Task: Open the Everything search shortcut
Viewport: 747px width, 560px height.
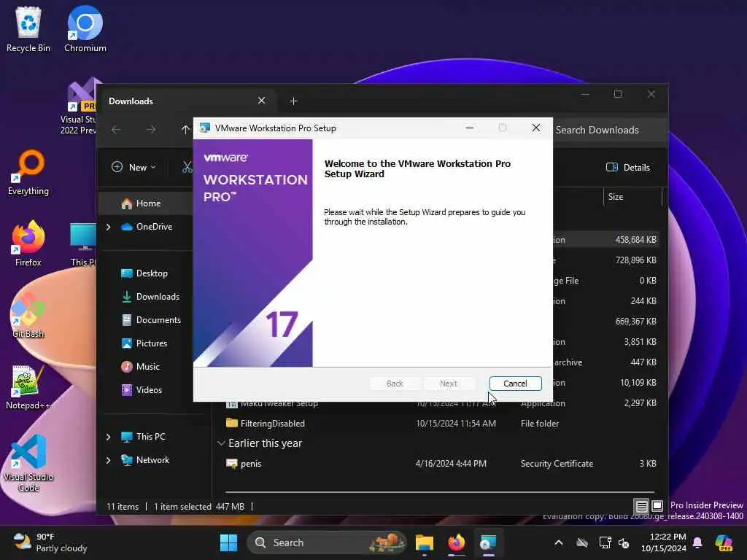Action: [x=28, y=172]
